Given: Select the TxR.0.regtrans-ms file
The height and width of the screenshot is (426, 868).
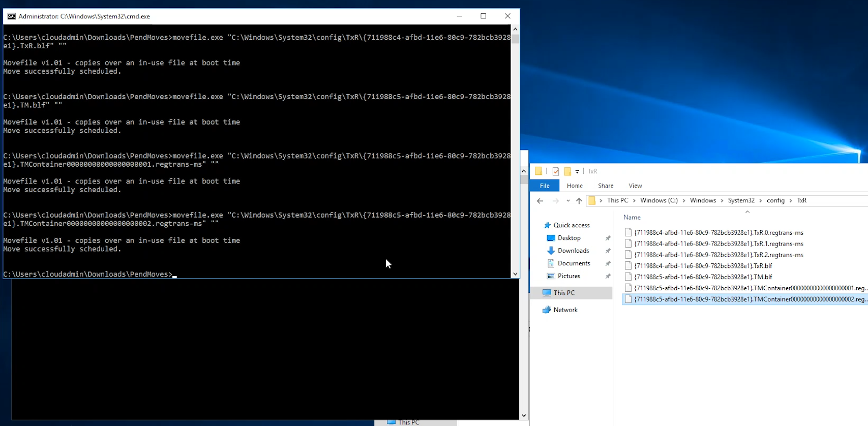Looking at the screenshot, I should 719,232.
